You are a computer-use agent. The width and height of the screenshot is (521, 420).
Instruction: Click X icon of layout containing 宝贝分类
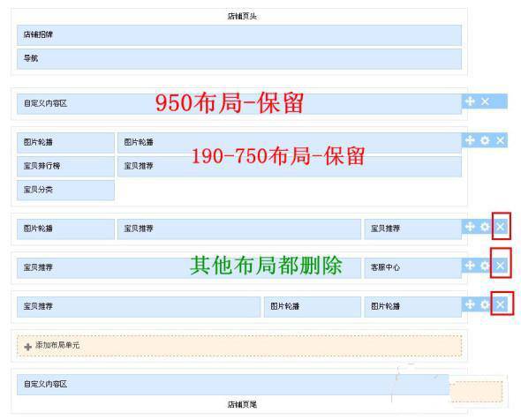pyautogui.click(x=501, y=141)
